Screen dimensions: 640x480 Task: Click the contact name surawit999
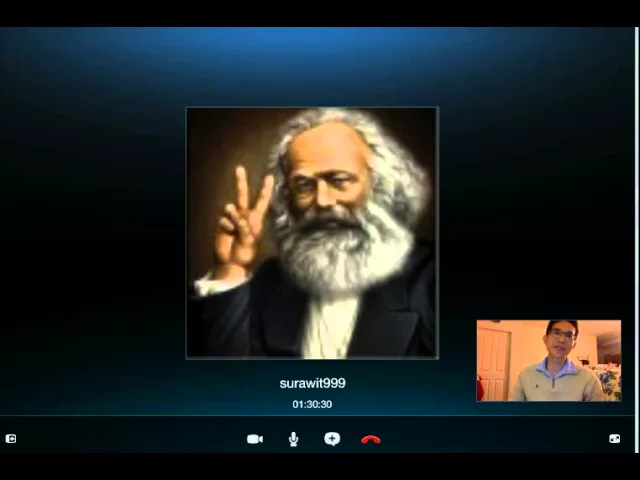point(313,383)
